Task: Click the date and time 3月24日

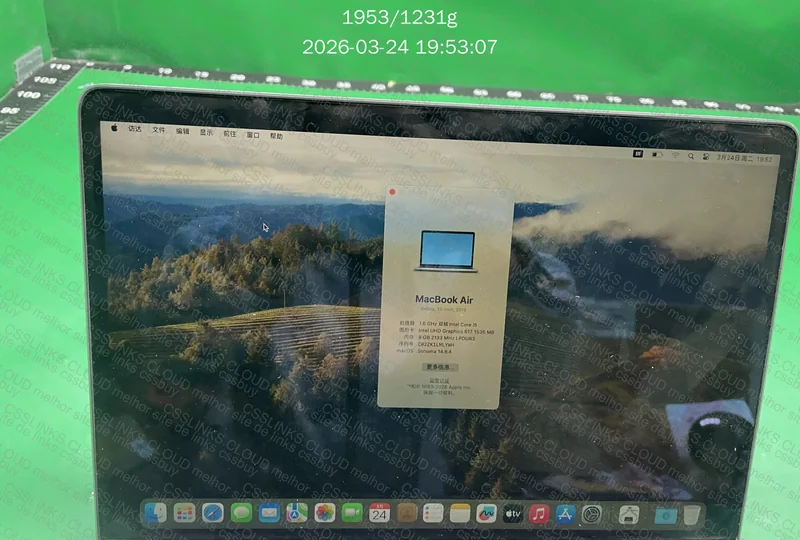Action: tap(744, 158)
